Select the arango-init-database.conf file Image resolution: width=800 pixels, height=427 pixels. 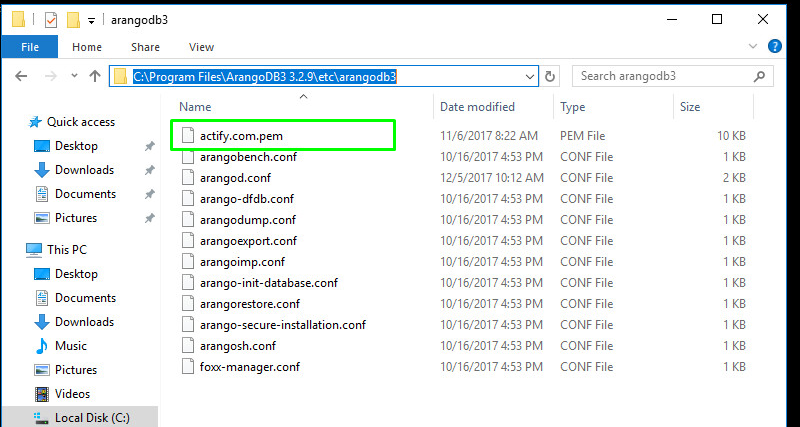tap(268, 283)
